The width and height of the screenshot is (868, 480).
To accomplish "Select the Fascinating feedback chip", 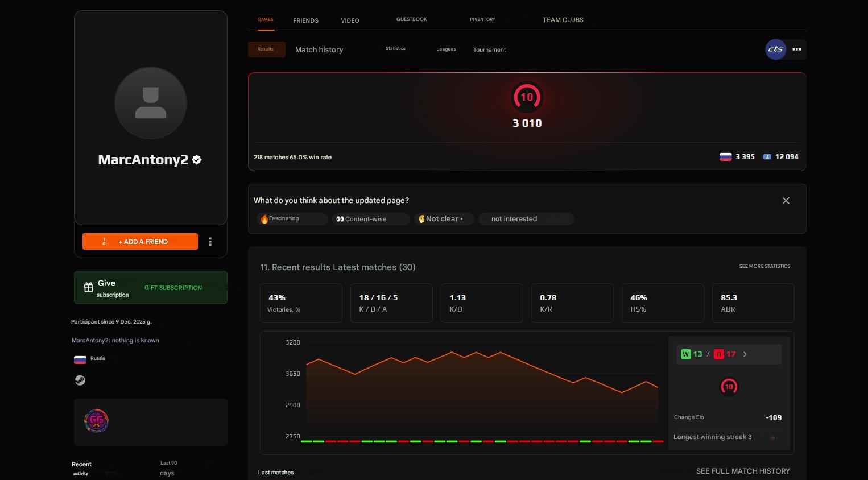I will click(x=291, y=218).
